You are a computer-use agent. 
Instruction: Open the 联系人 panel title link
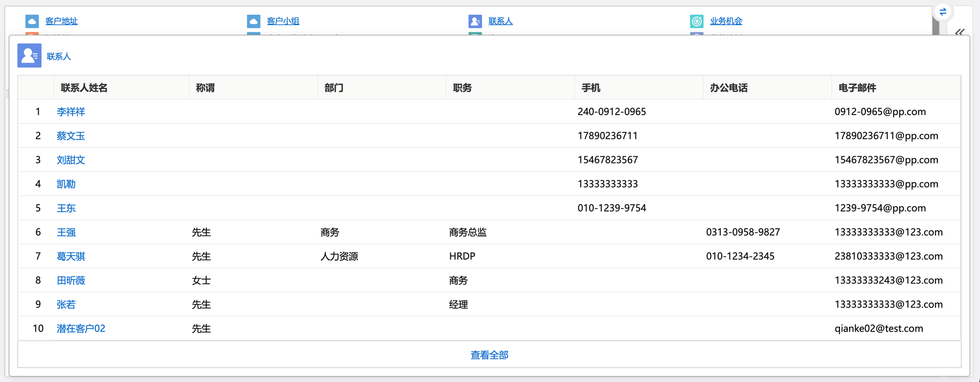coord(59,56)
